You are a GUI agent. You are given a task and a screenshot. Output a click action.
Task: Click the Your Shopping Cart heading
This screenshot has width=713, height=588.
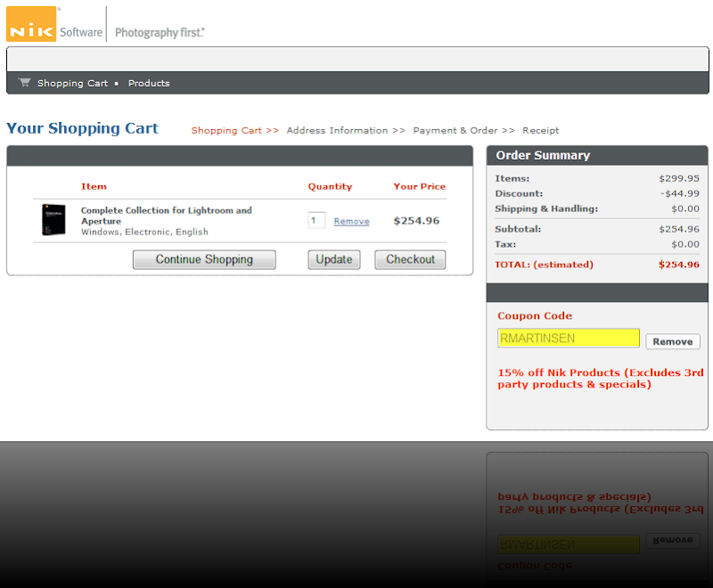[82, 128]
